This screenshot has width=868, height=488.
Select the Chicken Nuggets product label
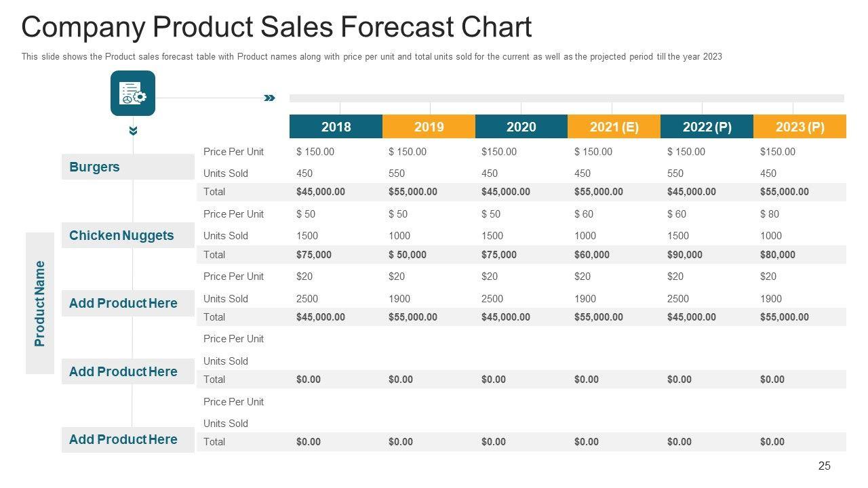click(121, 235)
